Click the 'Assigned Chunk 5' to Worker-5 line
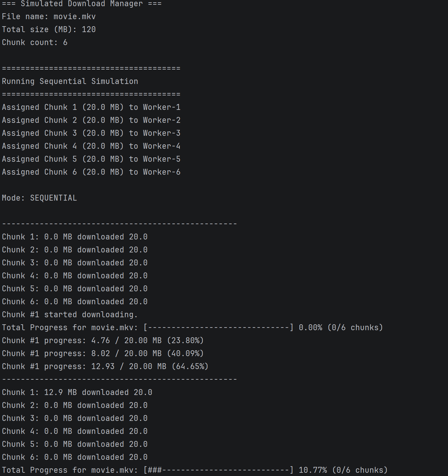The image size is (448, 476). (91, 159)
